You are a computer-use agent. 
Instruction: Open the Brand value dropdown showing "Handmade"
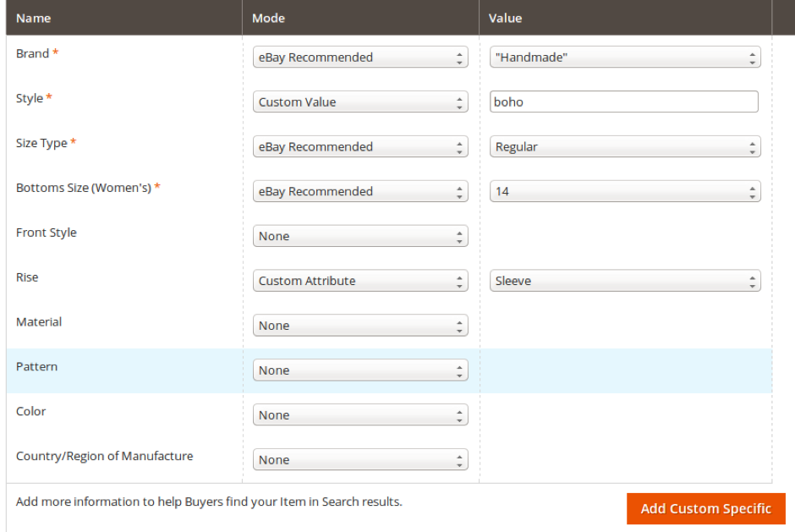625,58
